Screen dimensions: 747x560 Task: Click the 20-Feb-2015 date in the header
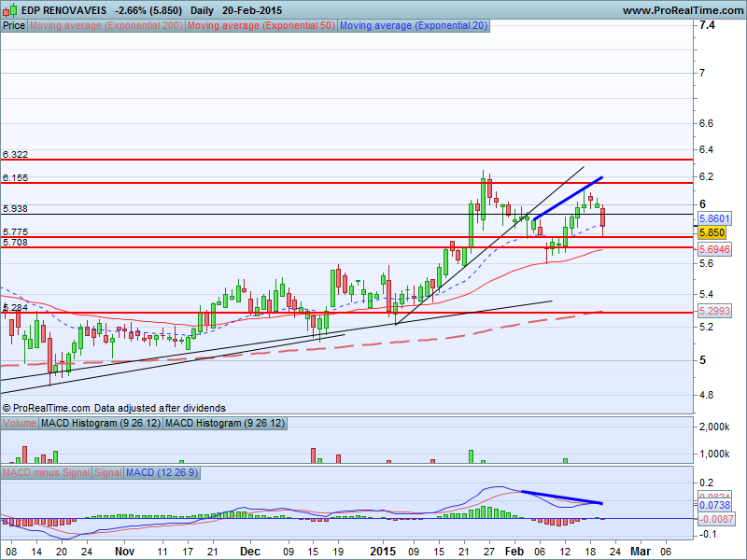pos(252,10)
